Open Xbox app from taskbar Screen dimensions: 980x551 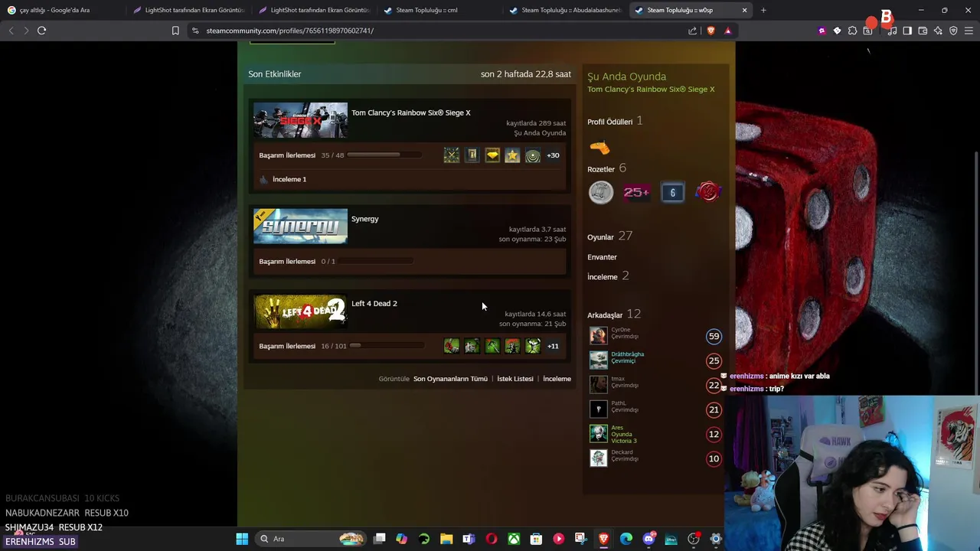[514, 539]
